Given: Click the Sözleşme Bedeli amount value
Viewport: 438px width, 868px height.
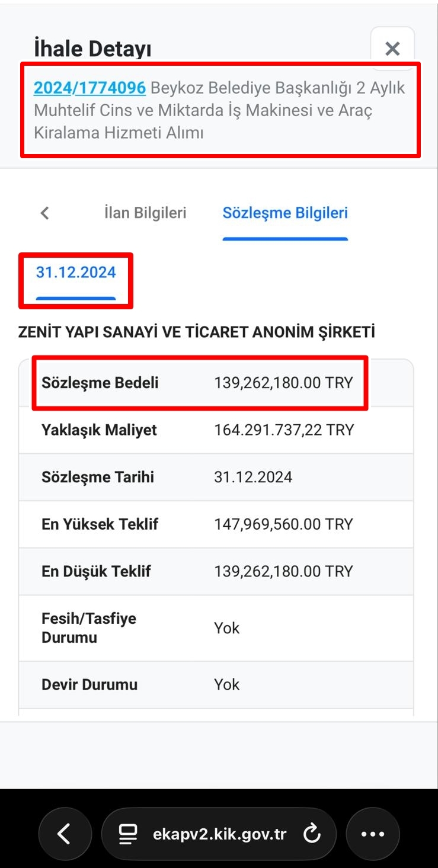Looking at the screenshot, I should click(x=283, y=383).
